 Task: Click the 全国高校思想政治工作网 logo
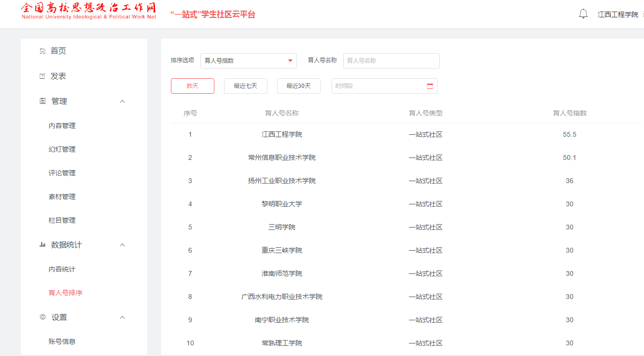(x=89, y=11)
